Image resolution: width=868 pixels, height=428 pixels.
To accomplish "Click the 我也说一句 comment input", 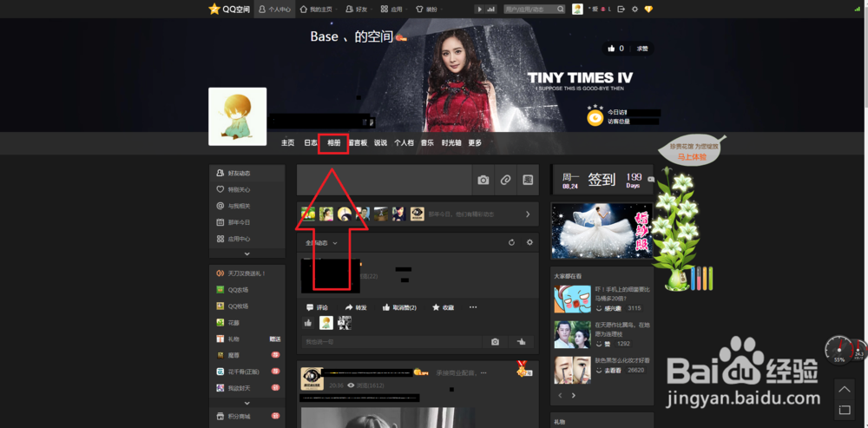I will 392,342.
